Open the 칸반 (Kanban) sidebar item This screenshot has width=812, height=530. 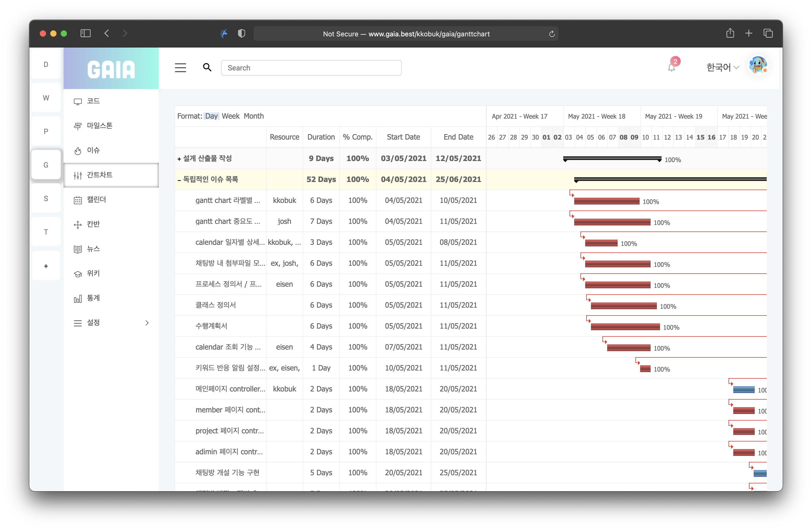[x=93, y=224]
